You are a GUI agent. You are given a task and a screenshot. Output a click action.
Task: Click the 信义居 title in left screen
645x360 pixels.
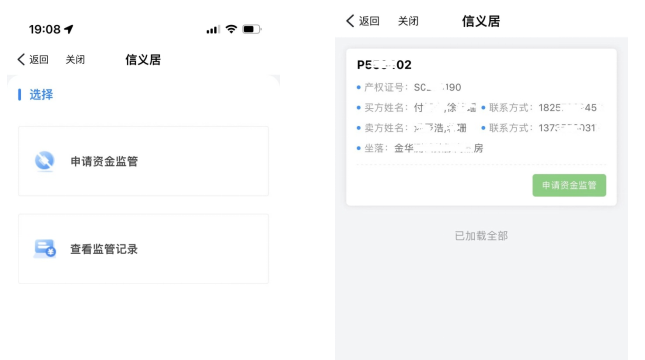tap(143, 60)
